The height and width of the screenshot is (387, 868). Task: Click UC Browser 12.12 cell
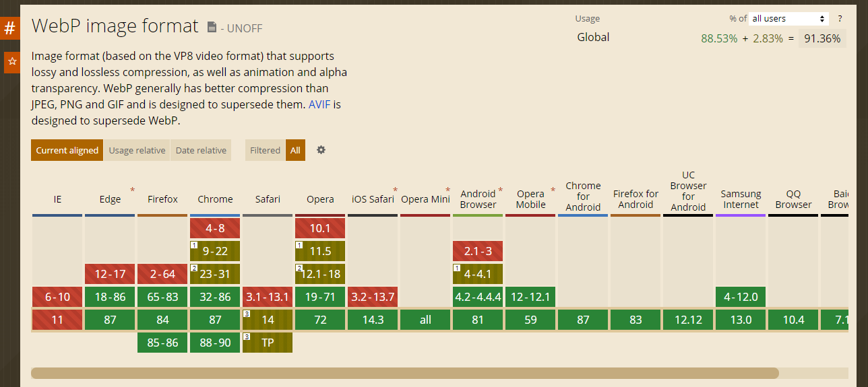[x=688, y=320]
